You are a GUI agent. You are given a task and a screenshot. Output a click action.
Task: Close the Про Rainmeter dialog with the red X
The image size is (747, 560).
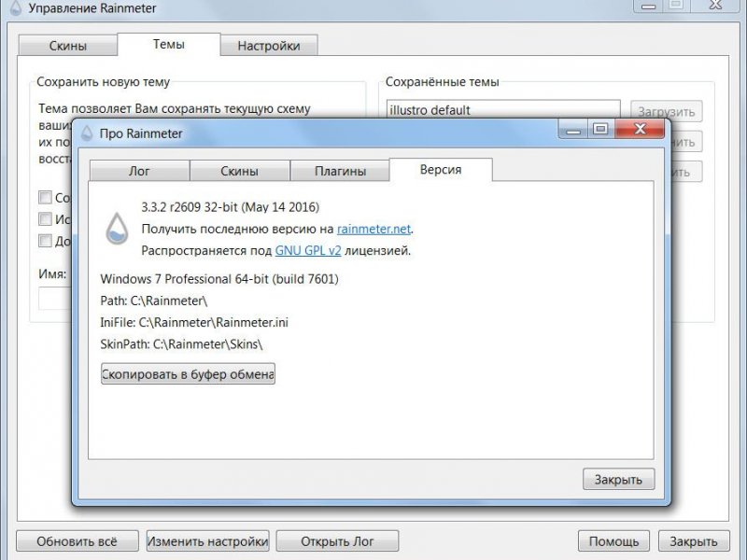point(640,129)
